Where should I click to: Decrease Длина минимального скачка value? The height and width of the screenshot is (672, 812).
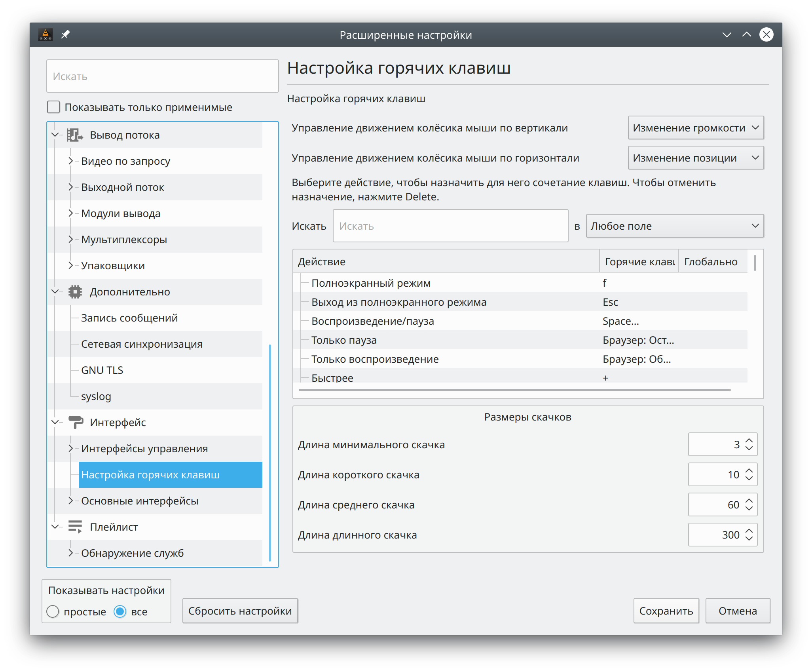pyautogui.click(x=749, y=449)
